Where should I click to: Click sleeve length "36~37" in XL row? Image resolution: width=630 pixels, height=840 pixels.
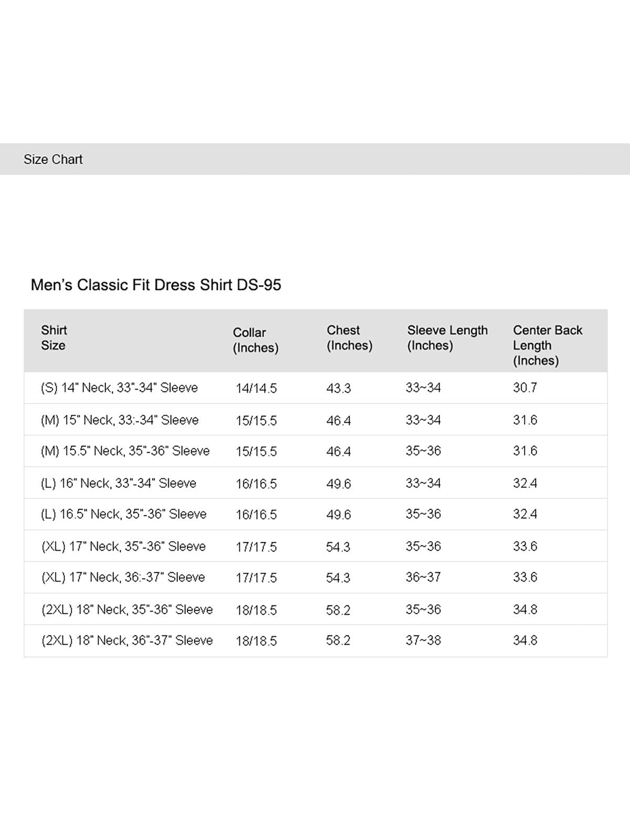423,577
